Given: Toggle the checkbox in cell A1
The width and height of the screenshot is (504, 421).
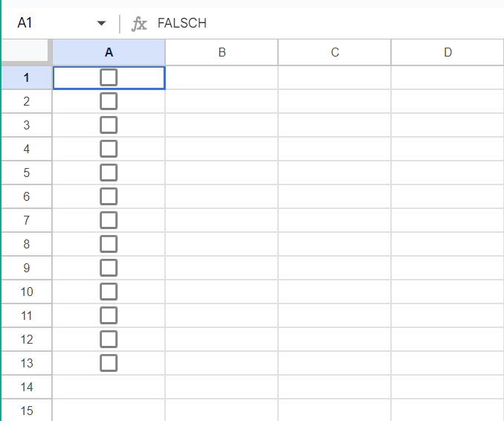Looking at the screenshot, I should [x=109, y=77].
